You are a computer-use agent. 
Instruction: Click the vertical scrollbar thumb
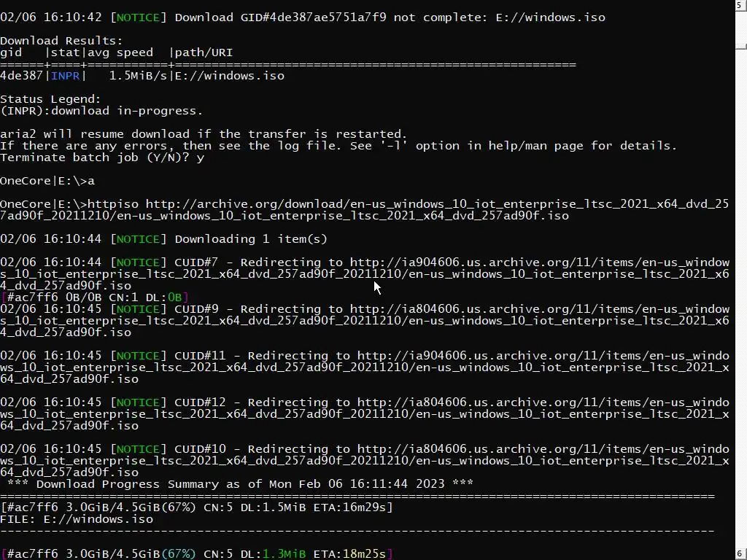[x=741, y=46]
